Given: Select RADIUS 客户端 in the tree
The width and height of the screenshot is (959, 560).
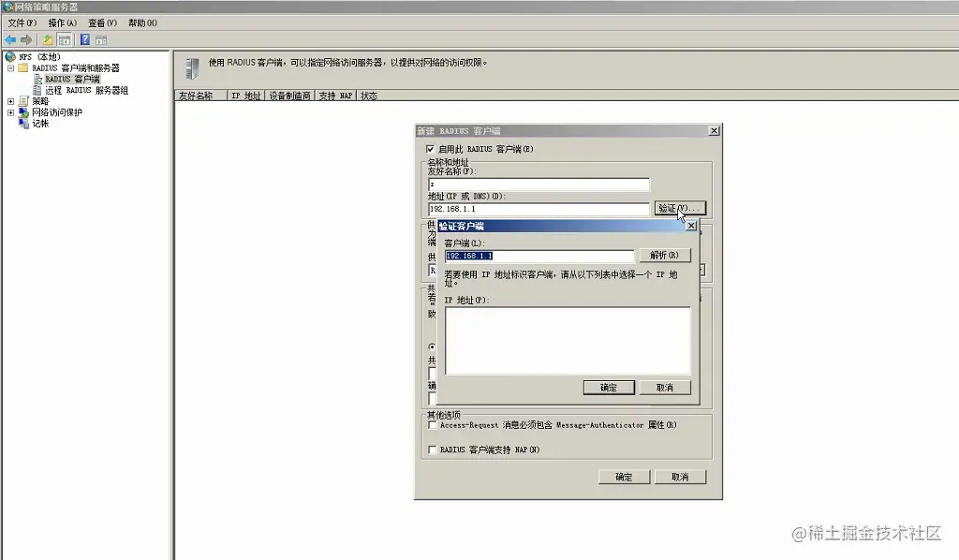Looking at the screenshot, I should click(x=72, y=79).
